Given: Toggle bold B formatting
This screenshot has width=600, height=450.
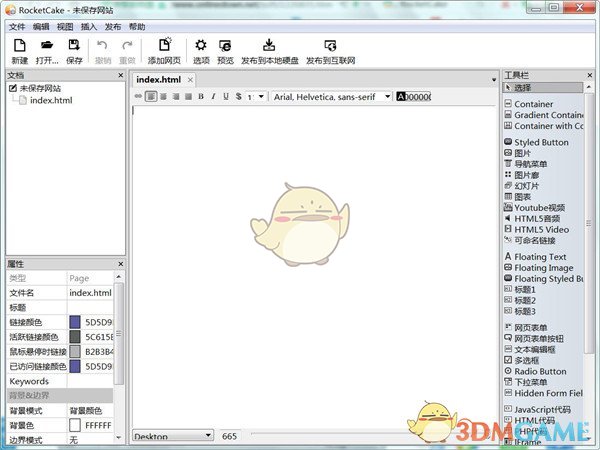Looking at the screenshot, I should click(201, 96).
